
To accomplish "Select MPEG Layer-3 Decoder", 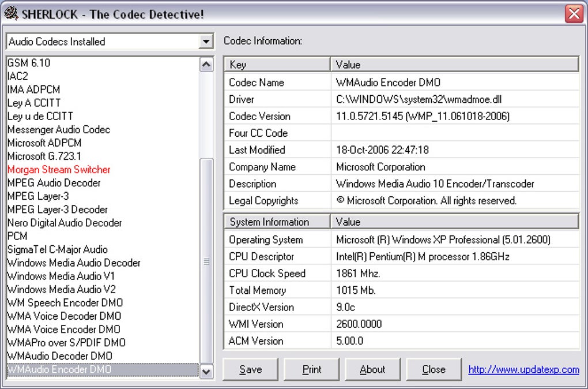I will click(x=58, y=210).
